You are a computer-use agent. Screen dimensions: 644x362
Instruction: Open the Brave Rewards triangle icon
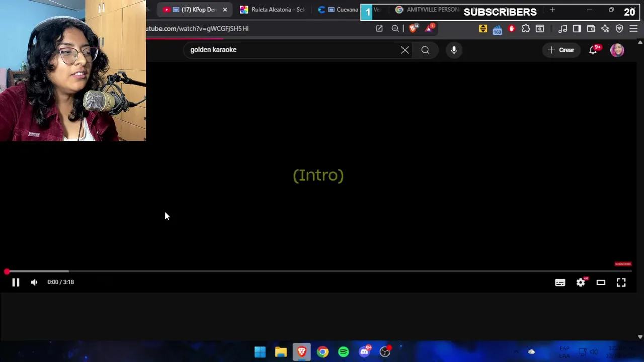point(429,29)
